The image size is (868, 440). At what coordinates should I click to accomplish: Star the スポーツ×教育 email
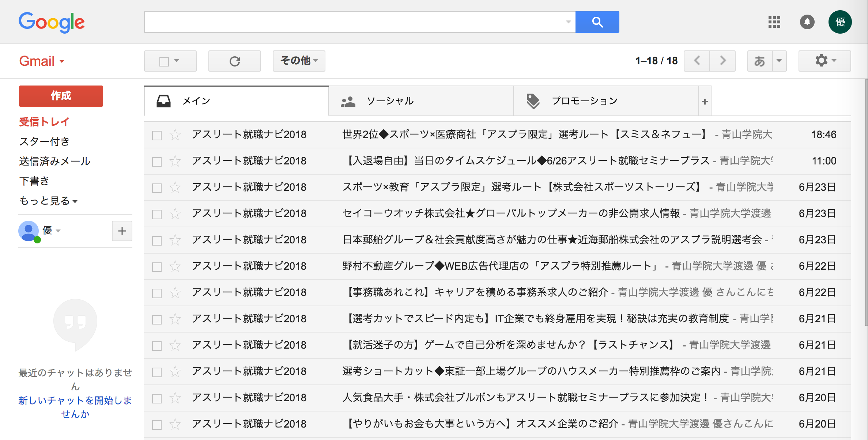coord(175,187)
